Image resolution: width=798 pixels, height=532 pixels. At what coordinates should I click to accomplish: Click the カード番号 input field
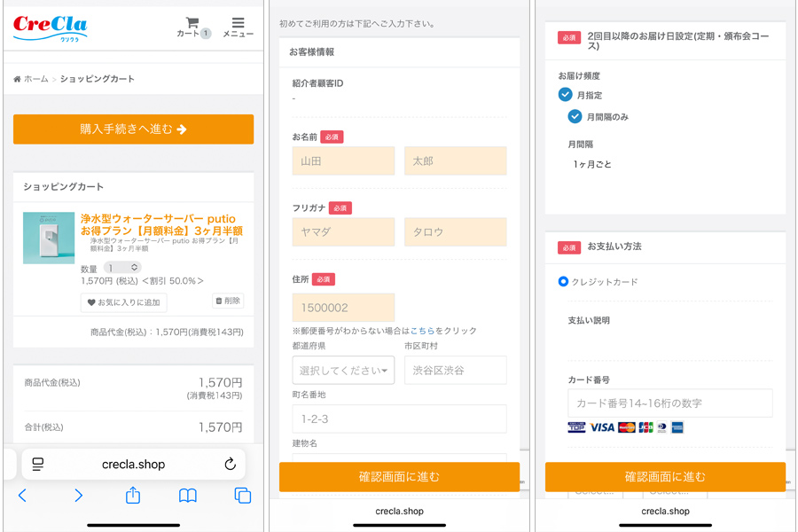click(669, 403)
